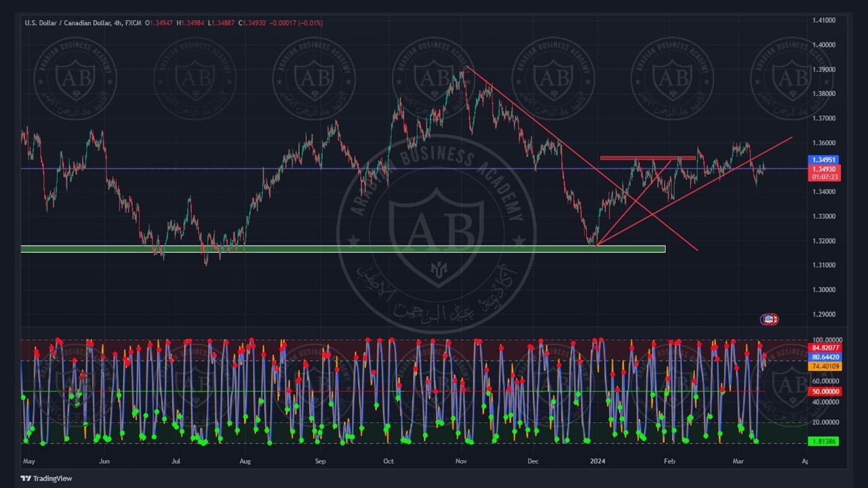Select the orange 74.40109 indicator value label

[825, 366]
